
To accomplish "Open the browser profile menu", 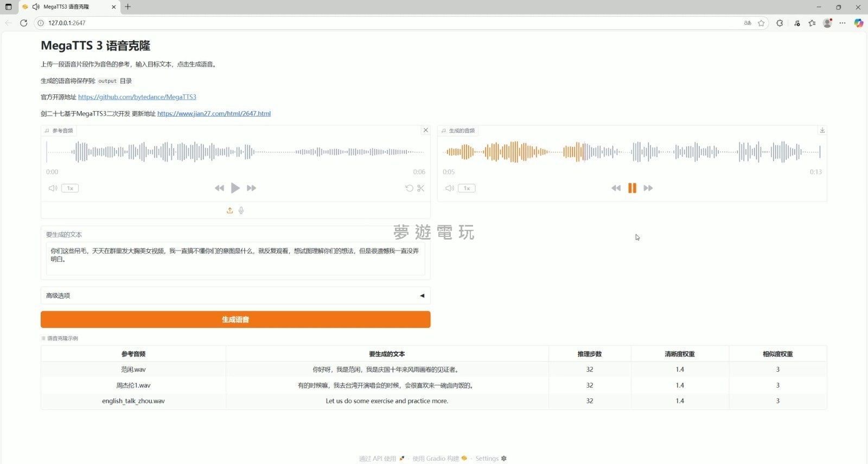I will tap(827, 23).
